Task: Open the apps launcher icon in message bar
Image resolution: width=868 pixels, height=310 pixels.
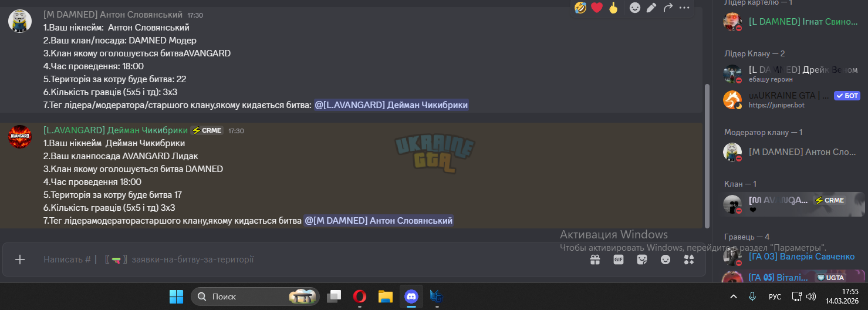Action: coord(689,260)
